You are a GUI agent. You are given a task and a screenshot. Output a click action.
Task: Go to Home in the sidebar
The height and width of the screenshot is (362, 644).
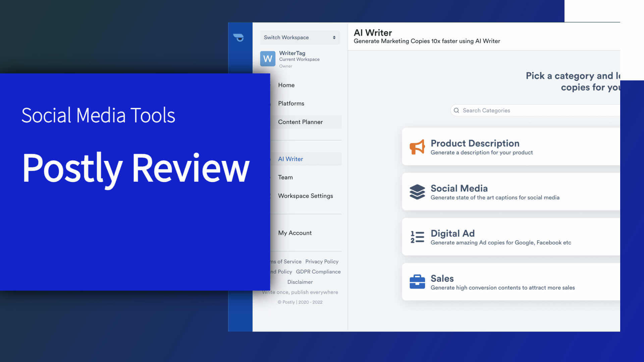(x=286, y=85)
